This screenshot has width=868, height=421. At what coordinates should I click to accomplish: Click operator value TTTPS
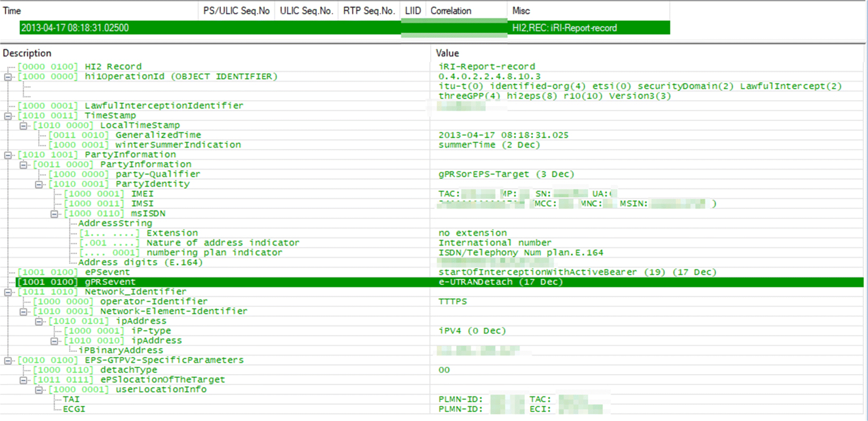[x=452, y=302]
